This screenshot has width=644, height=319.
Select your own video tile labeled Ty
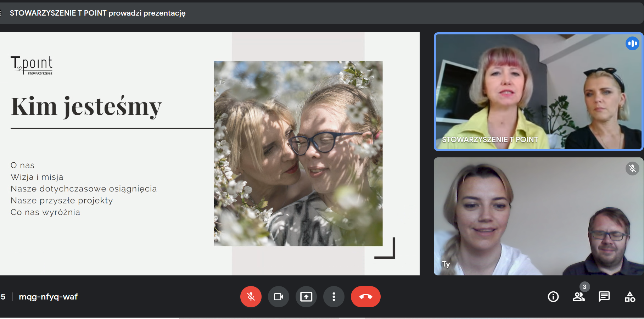coord(538,217)
